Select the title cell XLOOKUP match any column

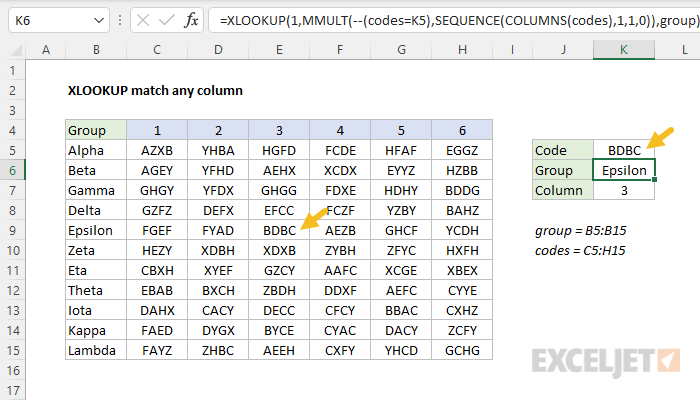tap(154, 90)
